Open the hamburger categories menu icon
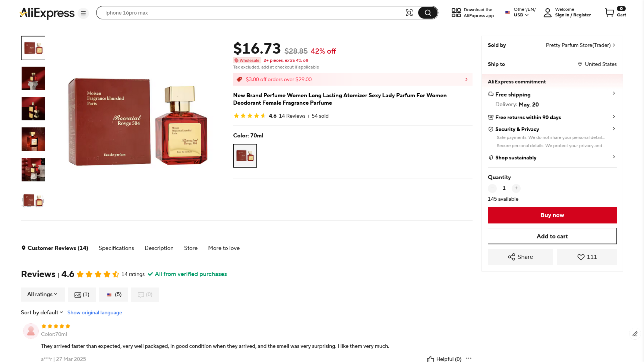The height and width of the screenshot is (362, 644). pos(83,13)
